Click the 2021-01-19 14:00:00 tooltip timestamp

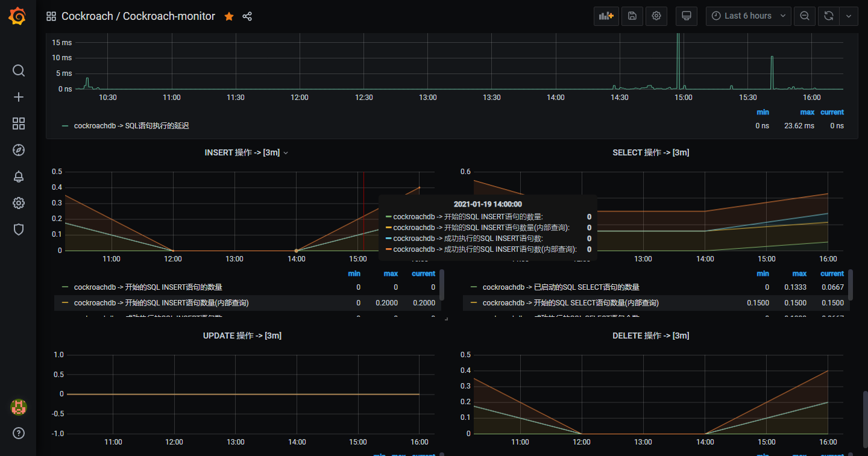click(488, 204)
